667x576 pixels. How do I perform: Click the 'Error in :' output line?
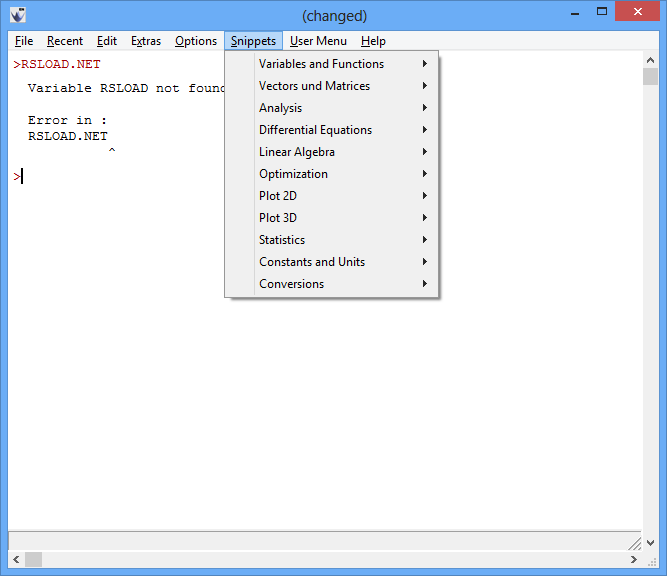[x=67, y=120]
